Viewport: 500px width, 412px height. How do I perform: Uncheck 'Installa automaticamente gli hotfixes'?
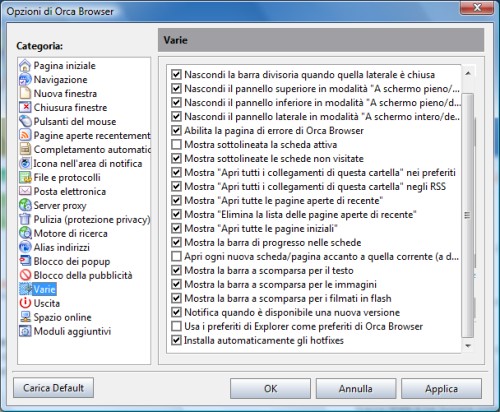pos(176,340)
